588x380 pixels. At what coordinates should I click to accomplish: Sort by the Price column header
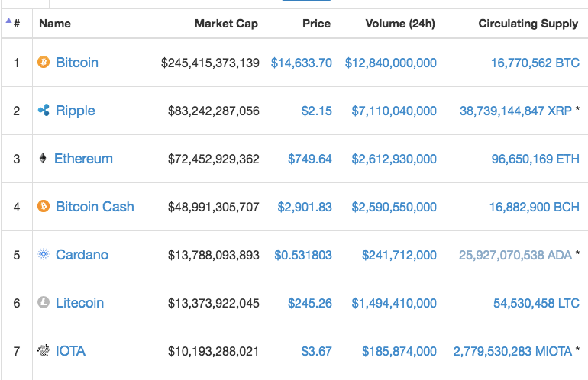tap(316, 24)
